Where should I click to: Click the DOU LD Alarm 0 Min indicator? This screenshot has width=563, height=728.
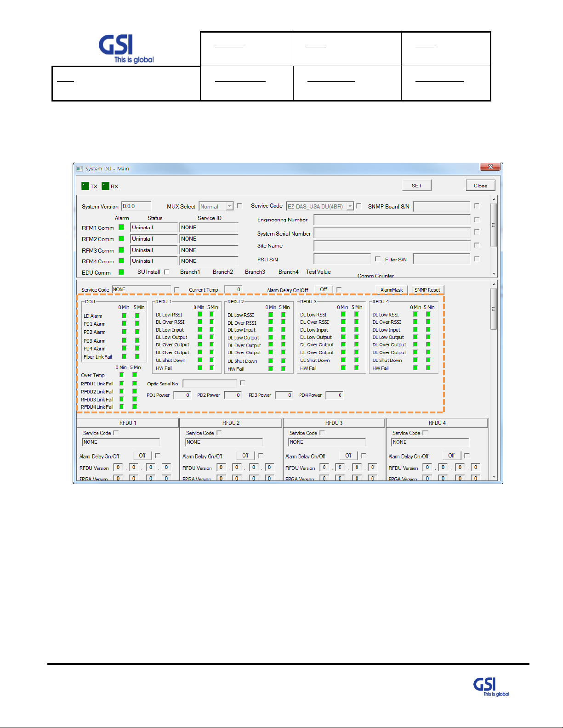[x=124, y=316]
